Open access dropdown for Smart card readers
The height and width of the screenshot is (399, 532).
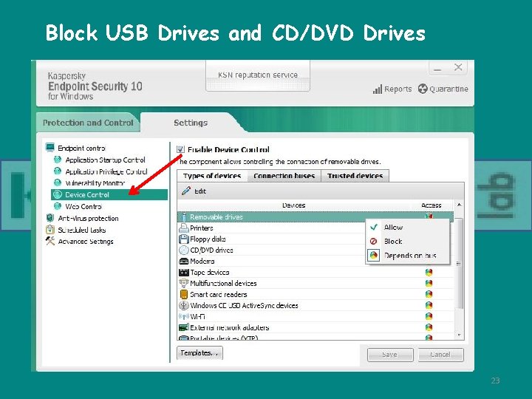click(x=429, y=294)
